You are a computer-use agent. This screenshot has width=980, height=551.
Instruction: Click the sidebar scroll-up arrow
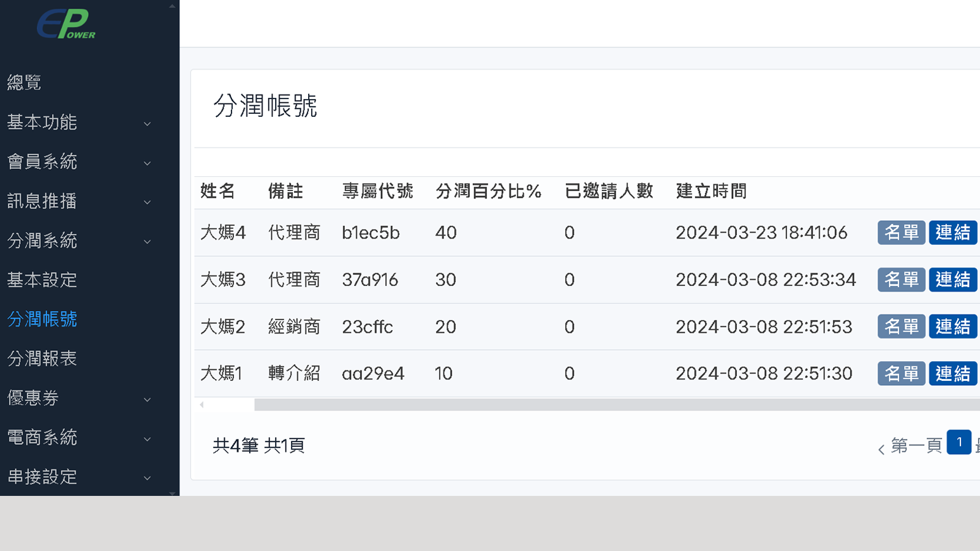(x=172, y=6)
